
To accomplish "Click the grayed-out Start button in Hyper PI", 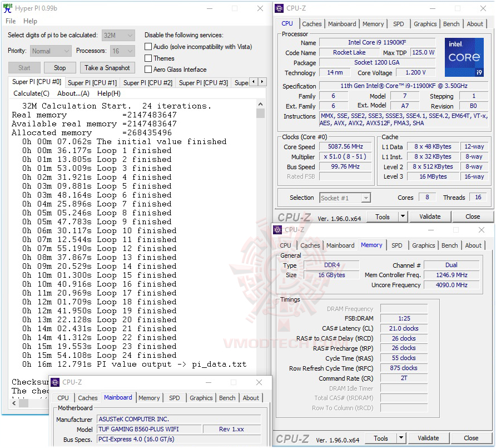I will (24, 68).
